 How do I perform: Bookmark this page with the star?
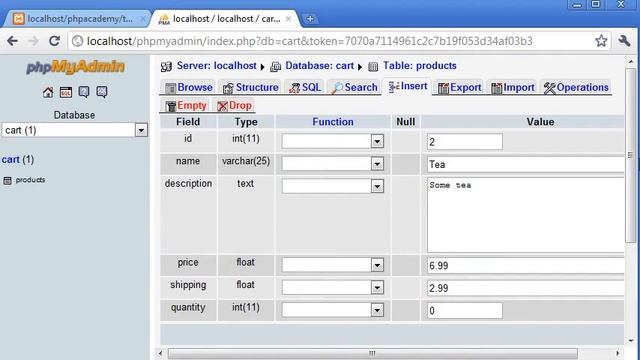point(601,41)
